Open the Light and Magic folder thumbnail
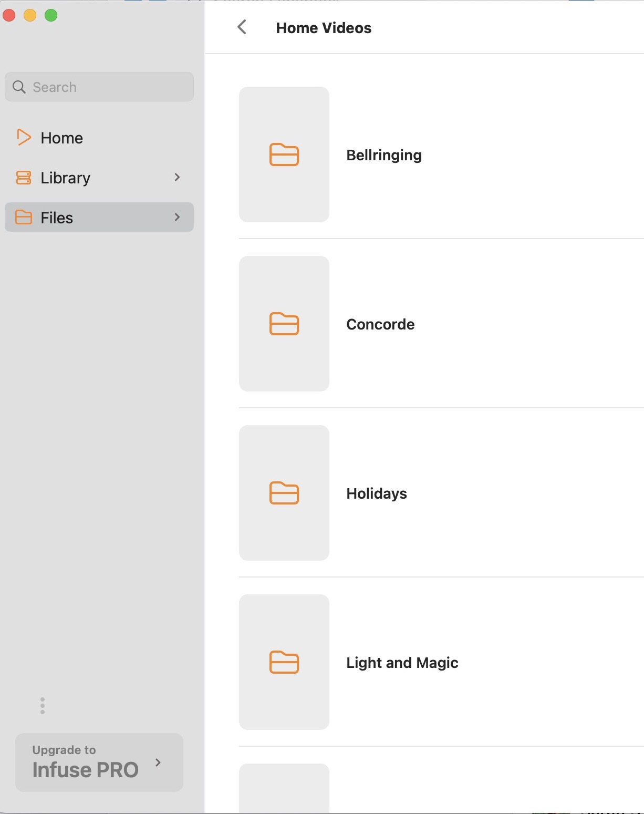Image resolution: width=644 pixels, height=814 pixels. coord(284,662)
